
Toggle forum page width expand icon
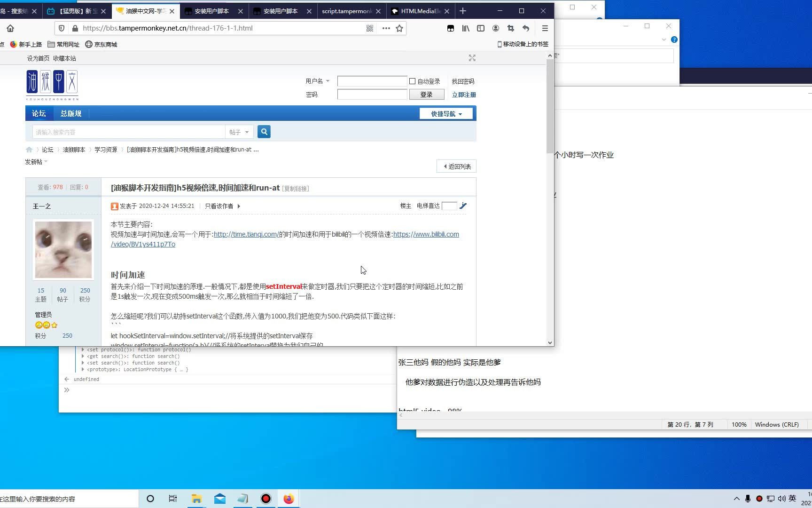472,58
